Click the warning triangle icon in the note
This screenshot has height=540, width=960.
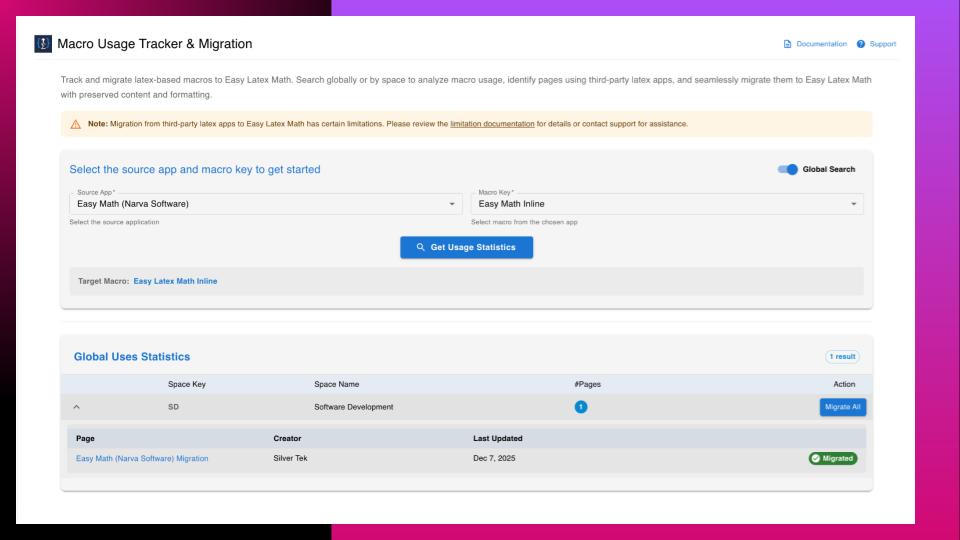coord(75,124)
